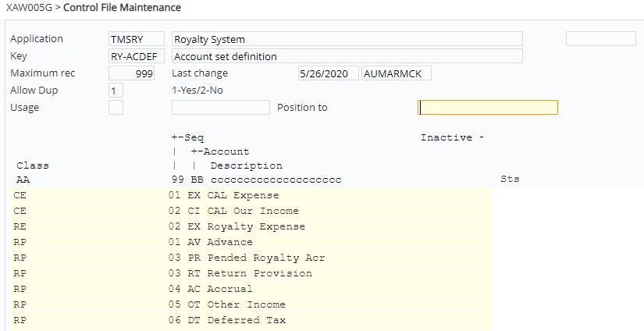Click the Last change date field
Viewport: 644px width, 331px height.
click(328, 73)
